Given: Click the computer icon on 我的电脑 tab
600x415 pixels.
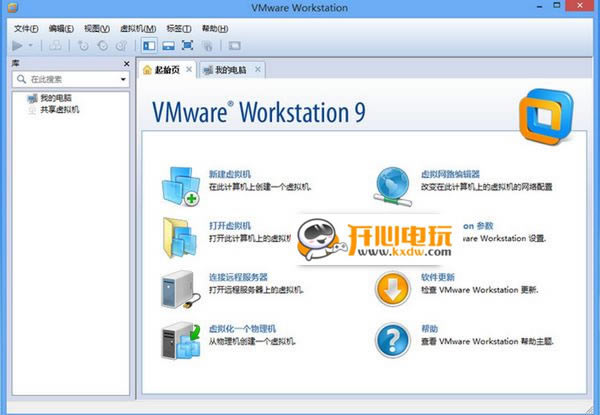Looking at the screenshot, I should [x=208, y=70].
